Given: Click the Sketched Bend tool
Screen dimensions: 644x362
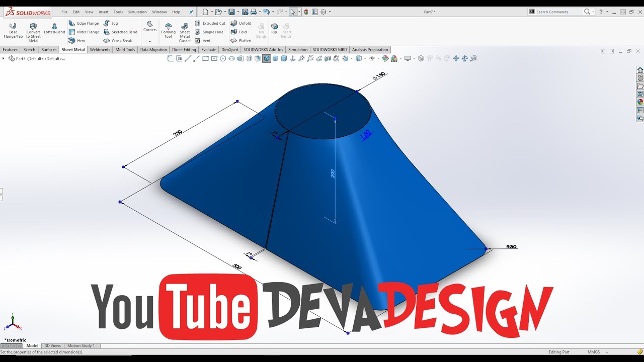Looking at the screenshot, I should point(120,32).
